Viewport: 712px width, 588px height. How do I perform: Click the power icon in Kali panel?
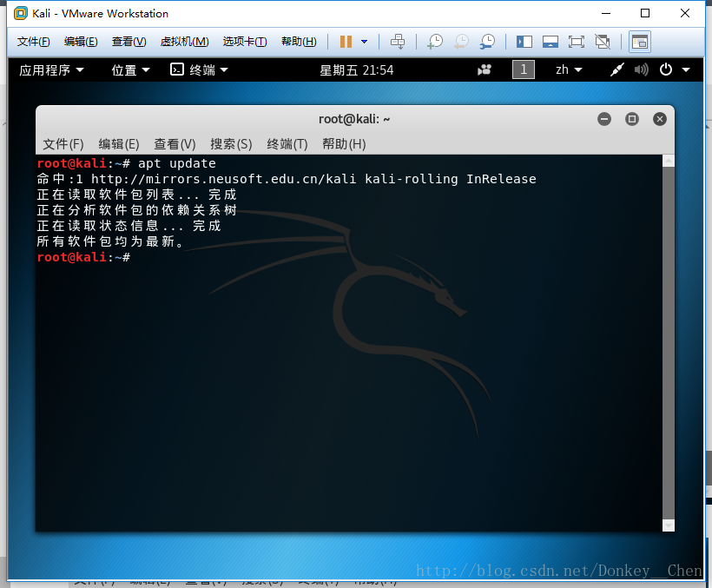(666, 70)
